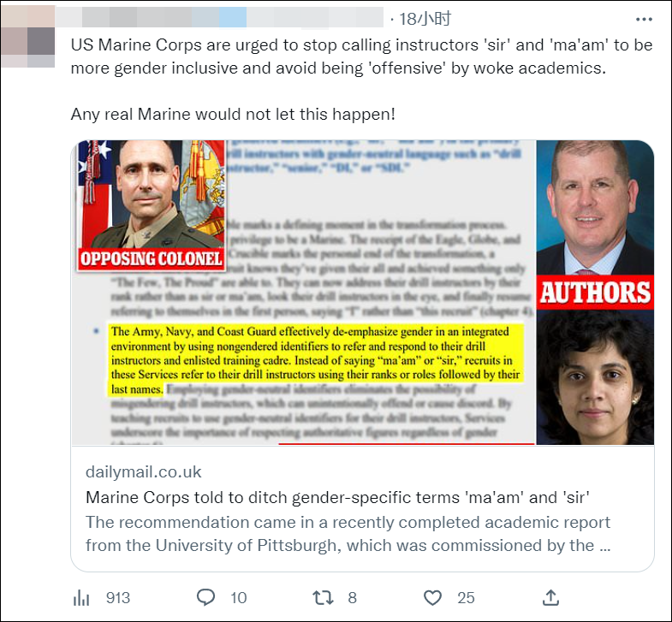Click the reply speech bubble icon
The image size is (672, 622).
pos(205,597)
